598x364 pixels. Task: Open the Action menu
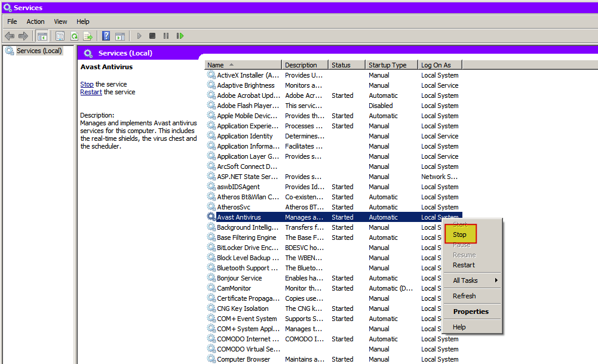(35, 21)
